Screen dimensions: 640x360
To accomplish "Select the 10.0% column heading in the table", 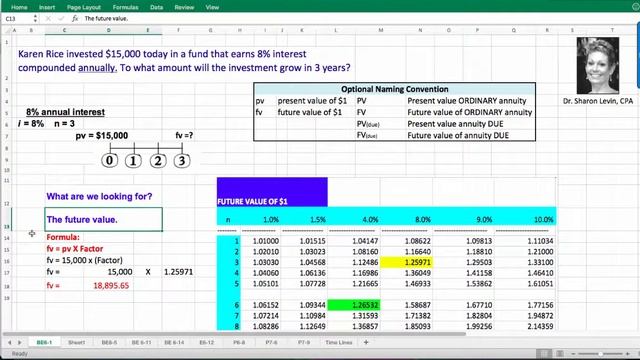I will click(x=544, y=220).
